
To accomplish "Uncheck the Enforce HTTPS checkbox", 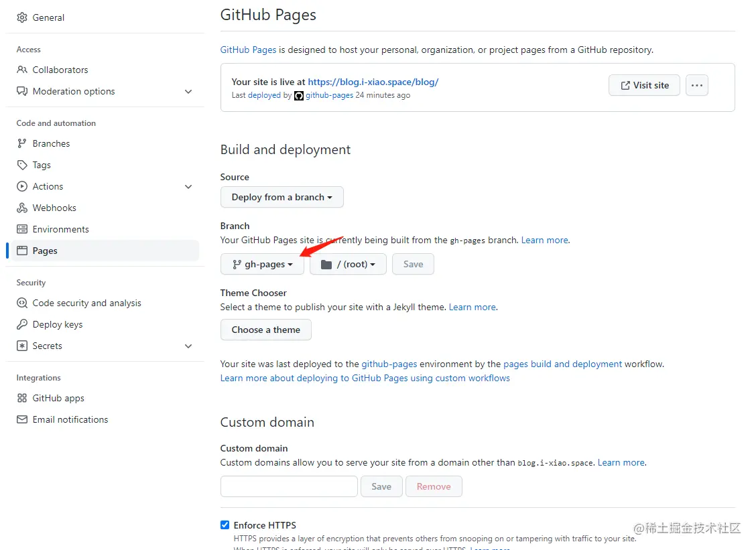I will (225, 525).
